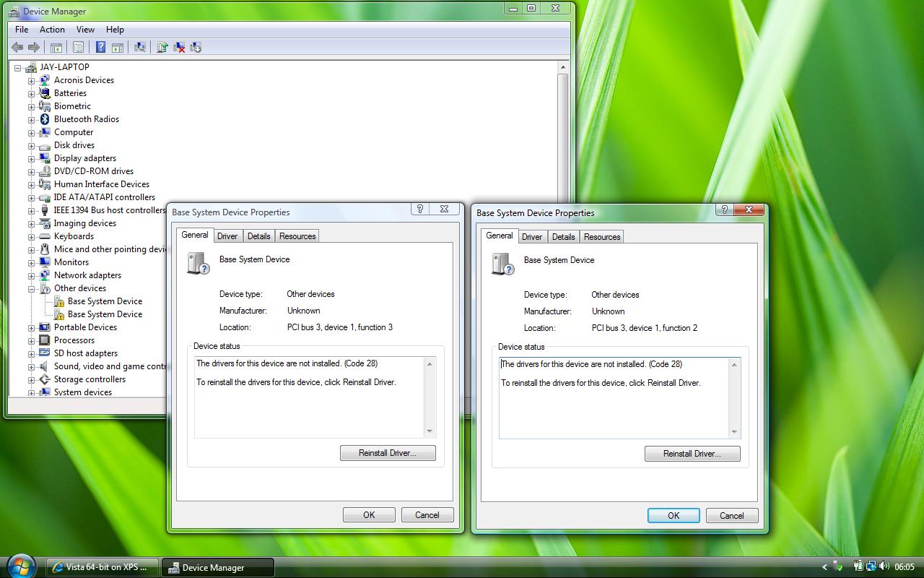Click the Bluetooth Radios icon in the tree
The width and height of the screenshot is (924, 578).
(x=45, y=119)
